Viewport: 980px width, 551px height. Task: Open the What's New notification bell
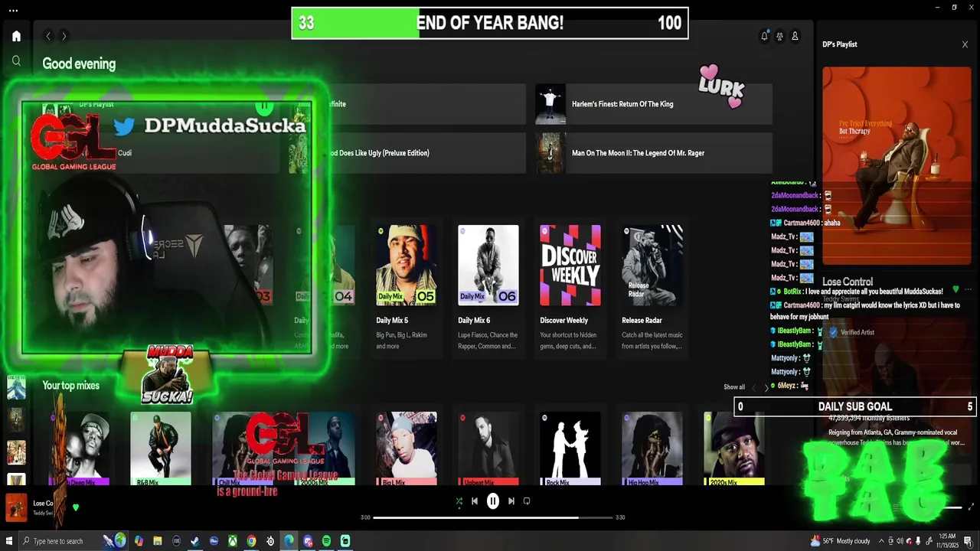point(764,36)
